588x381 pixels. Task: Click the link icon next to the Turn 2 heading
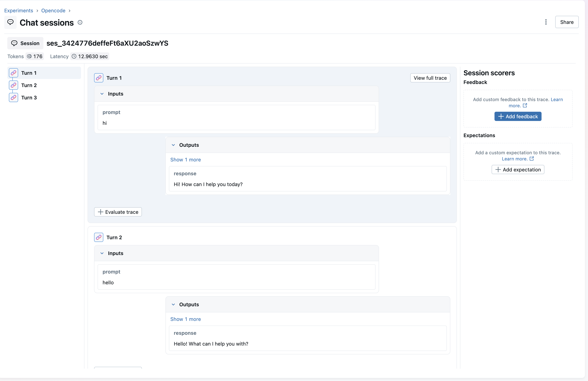tap(99, 237)
